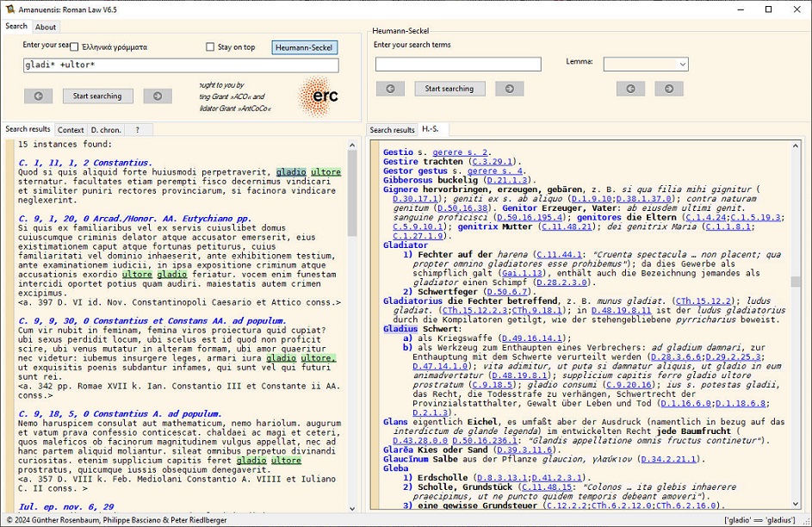This screenshot has width=812, height=527.
Task: Click previous lemma arrow button
Action: pos(630,89)
